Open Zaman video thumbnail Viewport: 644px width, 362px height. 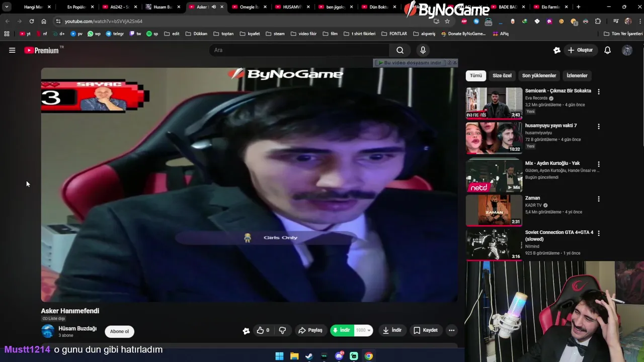[x=494, y=210]
